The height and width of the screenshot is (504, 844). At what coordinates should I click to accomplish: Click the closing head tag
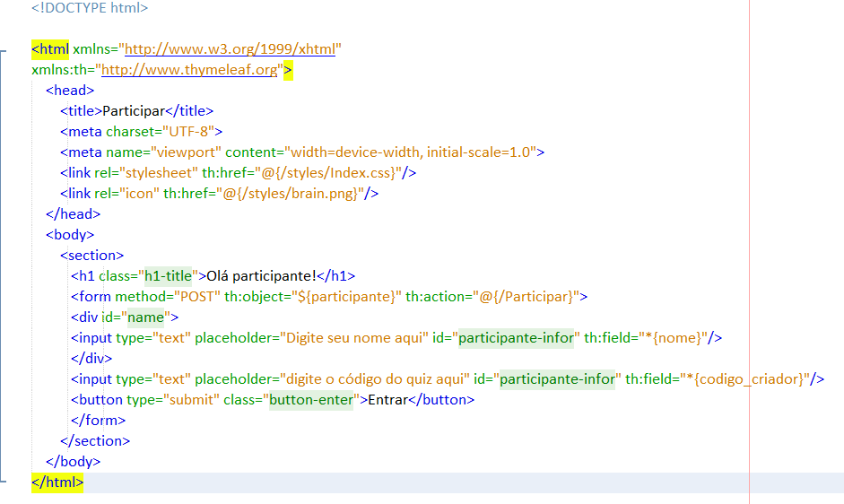point(74,214)
